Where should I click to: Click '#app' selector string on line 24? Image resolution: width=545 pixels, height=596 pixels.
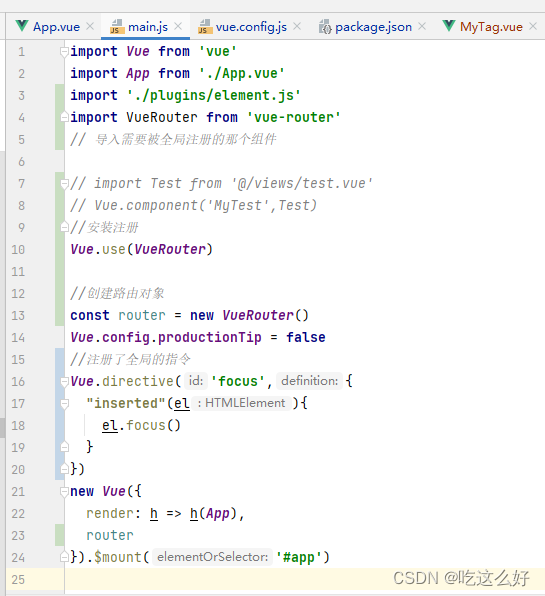tap(298, 557)
